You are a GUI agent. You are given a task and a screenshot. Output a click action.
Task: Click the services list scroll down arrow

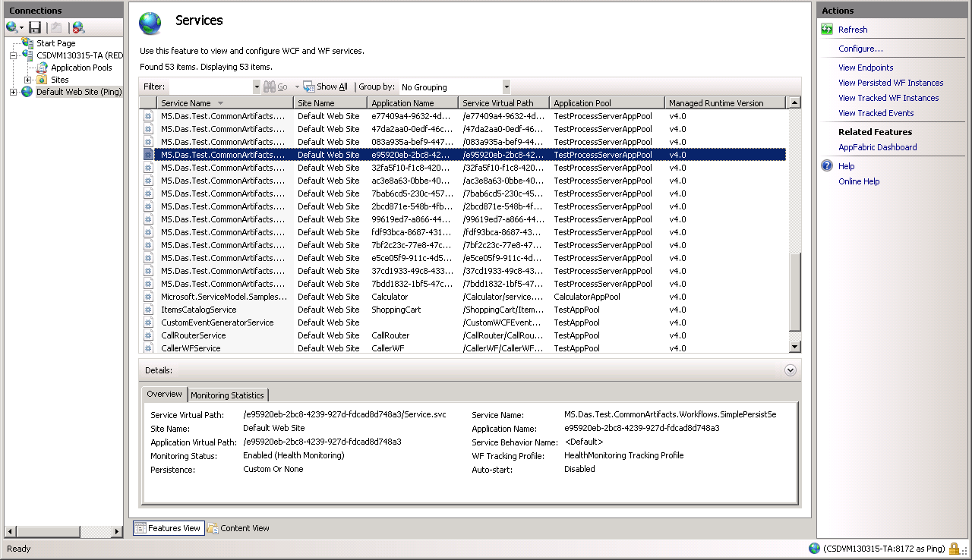point(795,347)
